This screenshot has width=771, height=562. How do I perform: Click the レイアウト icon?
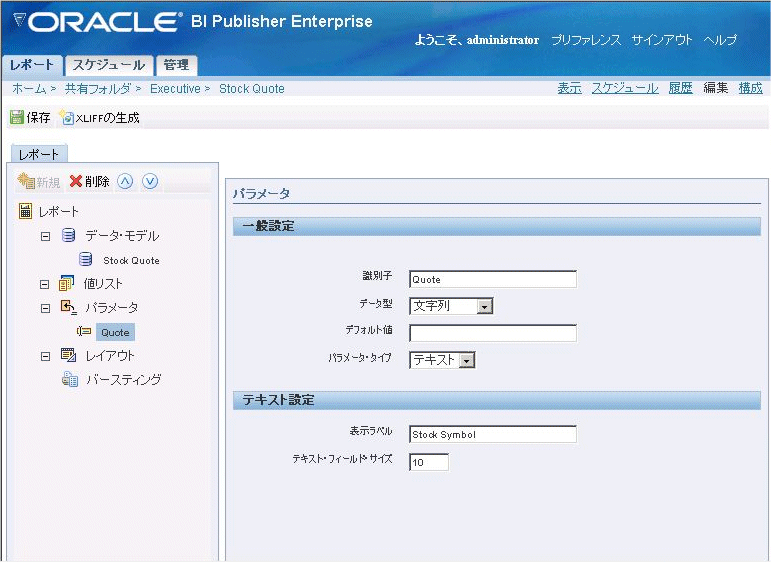[x=68, y=355]
